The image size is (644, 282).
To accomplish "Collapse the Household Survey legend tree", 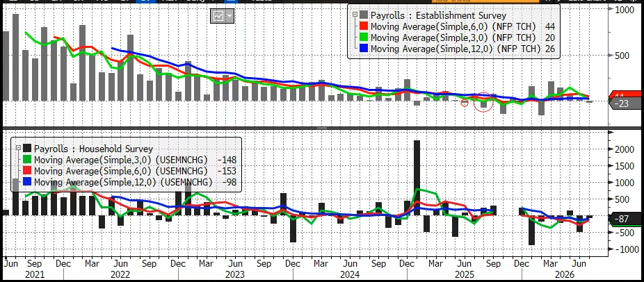I will click(18, 147).
